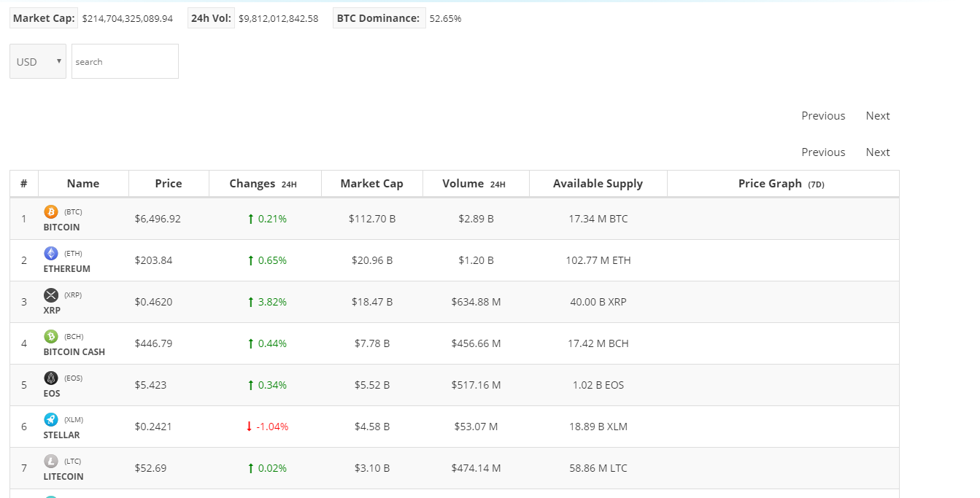
Task: Click the Litecoin coin icon
Action: click(x=51, y=462)
